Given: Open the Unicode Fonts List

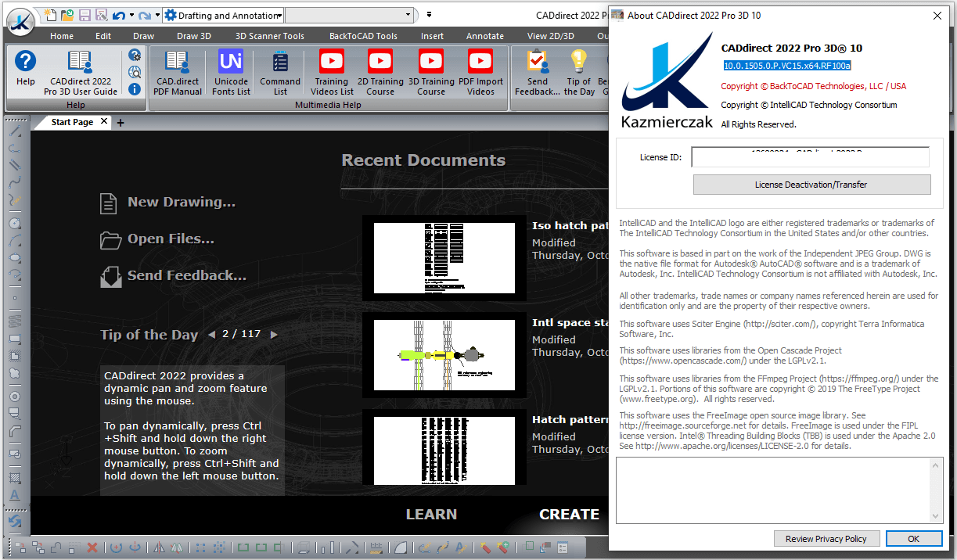Looking at the screenshot, I should [231, 73].
